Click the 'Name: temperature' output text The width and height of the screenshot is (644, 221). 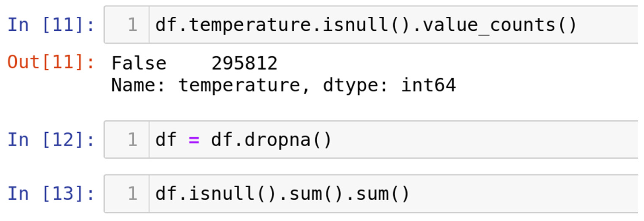210,85
